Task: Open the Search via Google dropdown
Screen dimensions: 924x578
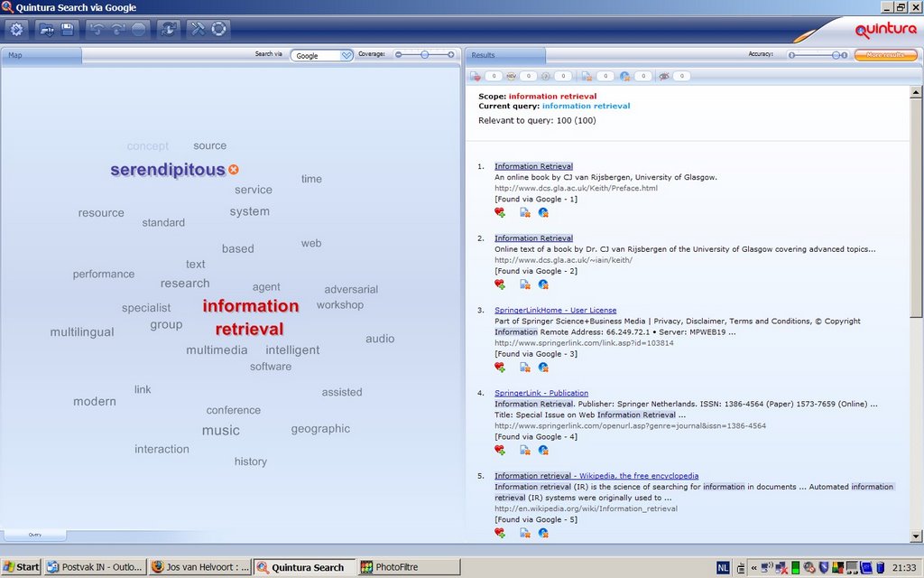Action: point(322,55)
